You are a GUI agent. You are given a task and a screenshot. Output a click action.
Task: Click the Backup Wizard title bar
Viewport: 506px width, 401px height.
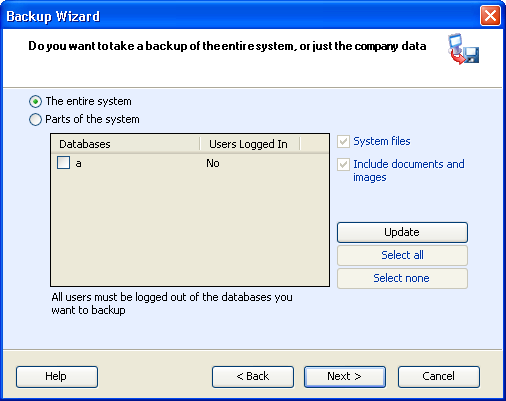[240, 16]
